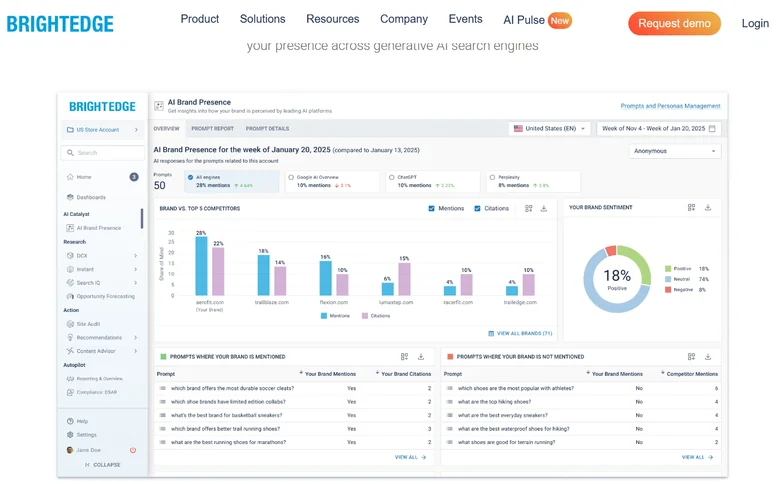The height and width of the screenshot is (484, 780).
Task: Toggle the Mentions checkbox
Action: tap(431, 208)
